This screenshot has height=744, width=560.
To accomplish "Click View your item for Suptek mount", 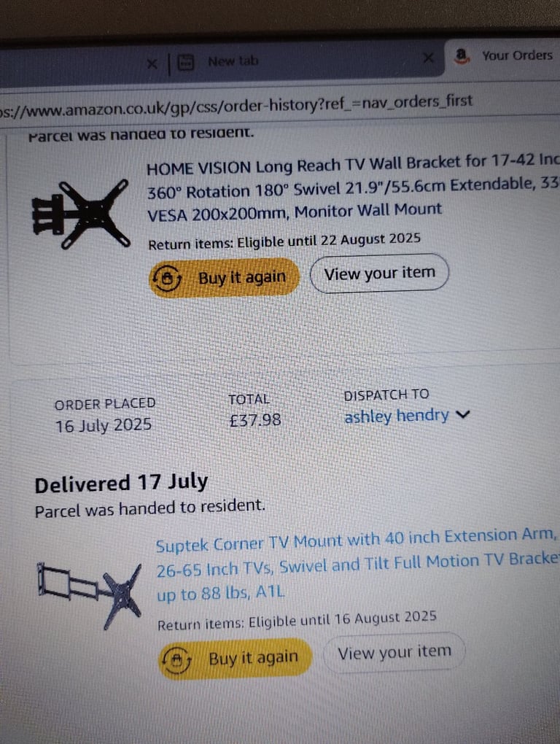I will (394, 652).
